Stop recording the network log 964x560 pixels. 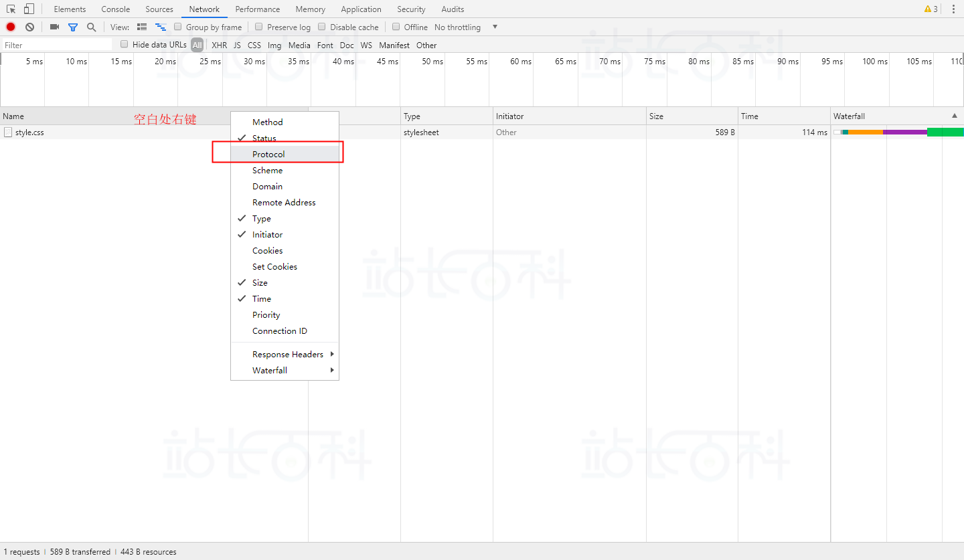11,27
